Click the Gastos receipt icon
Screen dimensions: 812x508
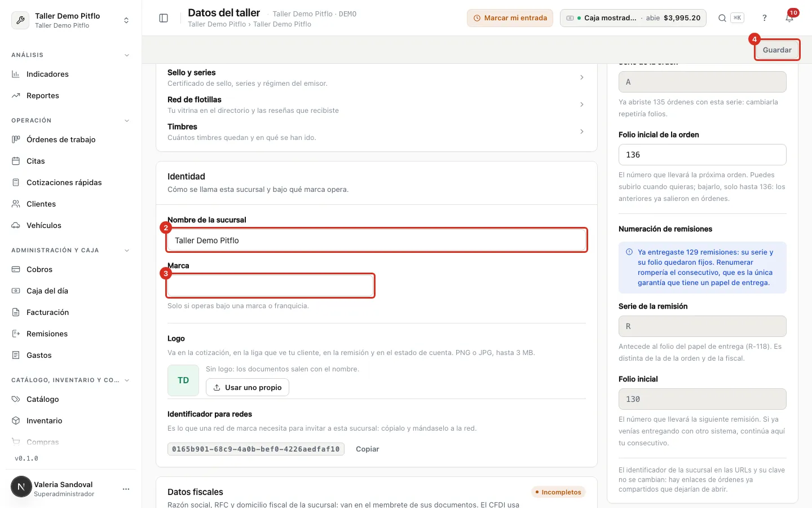pos(16,355)
